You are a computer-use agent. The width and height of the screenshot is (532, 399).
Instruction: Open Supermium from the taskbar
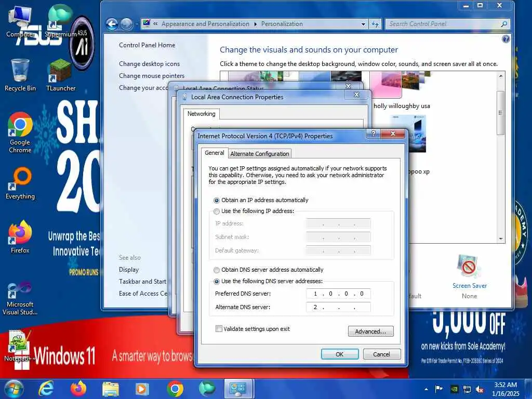pyautogui.click(x=207, y=389)
